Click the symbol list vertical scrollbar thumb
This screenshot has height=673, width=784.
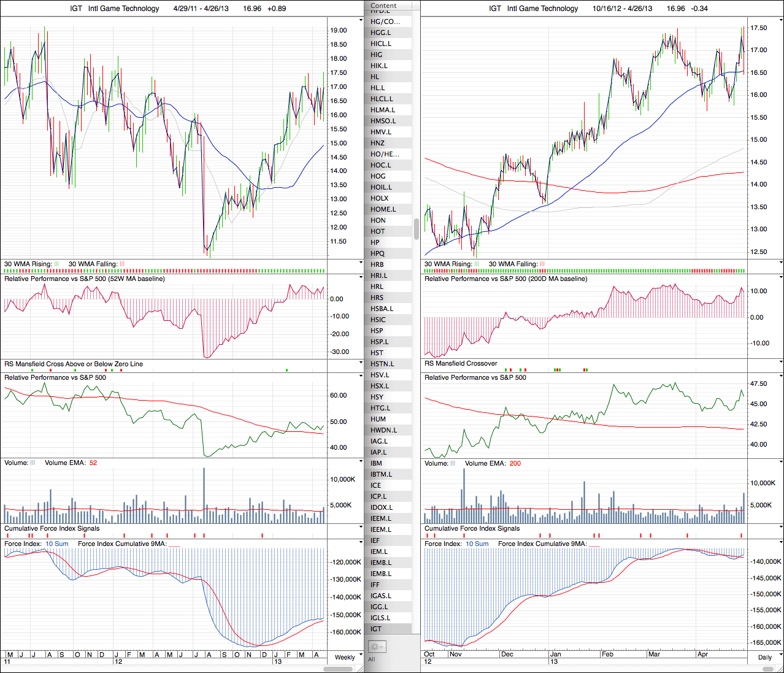[417, 228]
